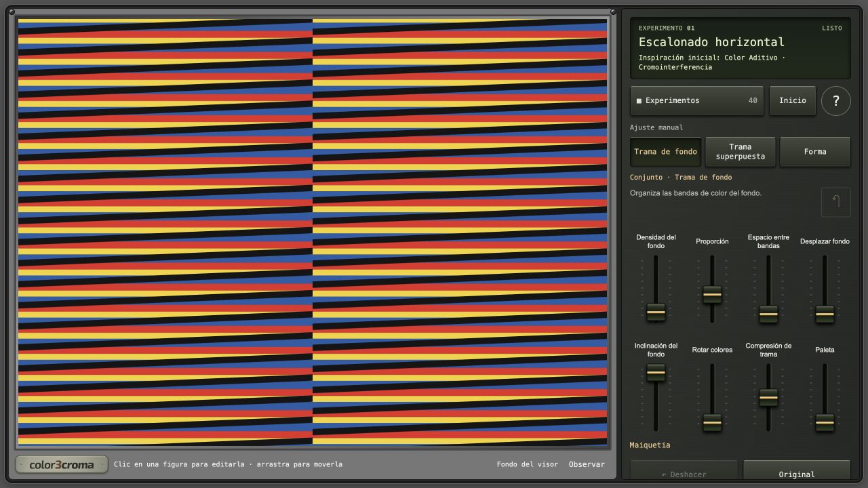Click the Paleta slider knob
Viewport: 868px width, 488px height.
pyautogui.click(x=825, y=422)
